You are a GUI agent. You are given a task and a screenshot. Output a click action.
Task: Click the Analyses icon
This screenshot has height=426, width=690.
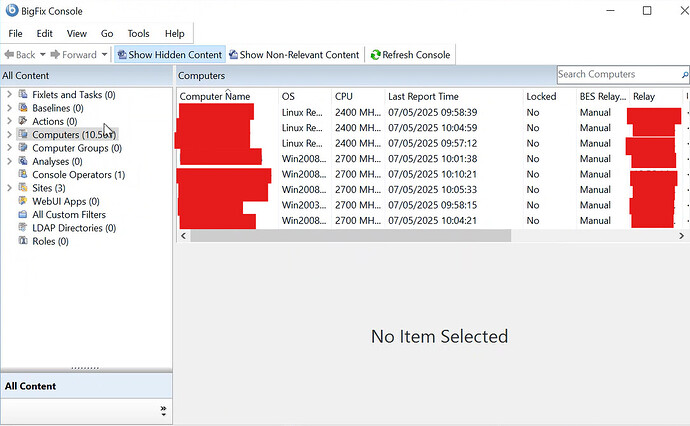pyautogui.click(x=23, y=161)
